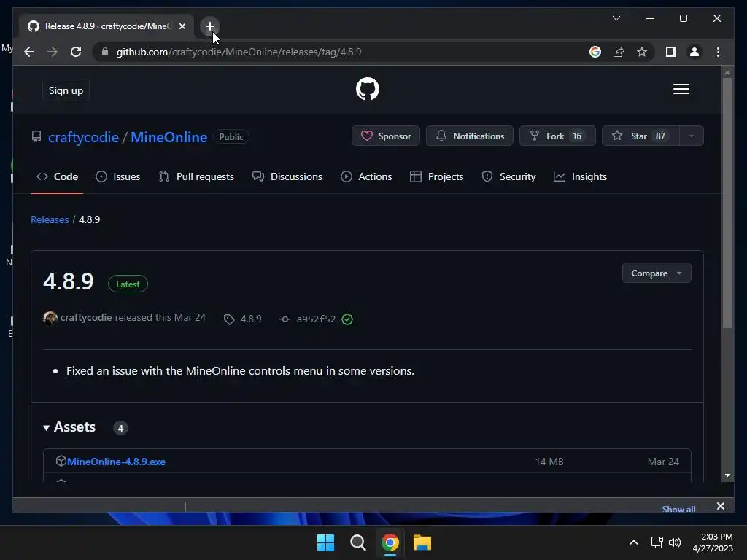747x560 pixels.
Task: Open the craftycodie author link
Action: pos(86,318)
